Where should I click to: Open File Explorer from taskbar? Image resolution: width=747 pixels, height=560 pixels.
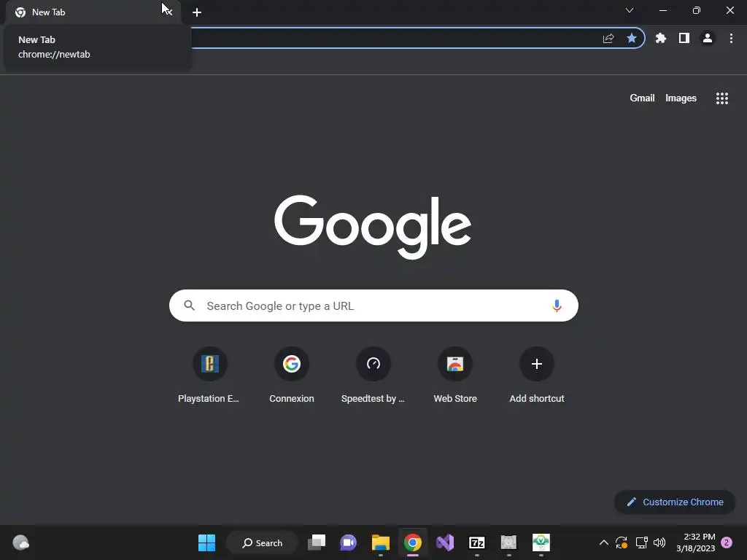pos(381,542)
